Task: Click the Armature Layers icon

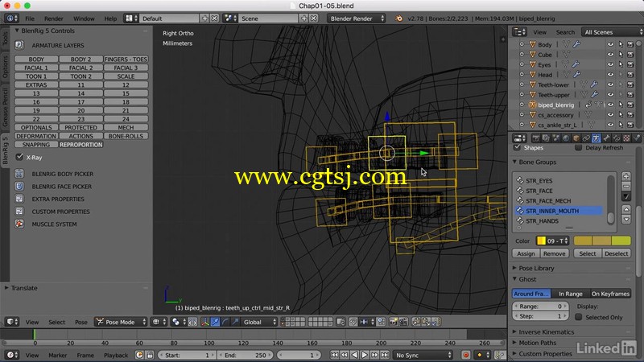Action: click(x=19, y=45)
